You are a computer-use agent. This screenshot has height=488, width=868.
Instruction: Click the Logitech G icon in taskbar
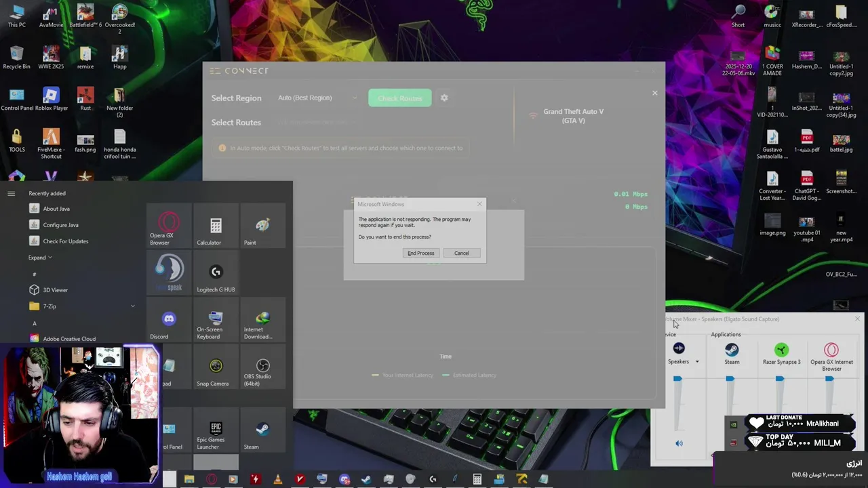click(x=433, y=479)
